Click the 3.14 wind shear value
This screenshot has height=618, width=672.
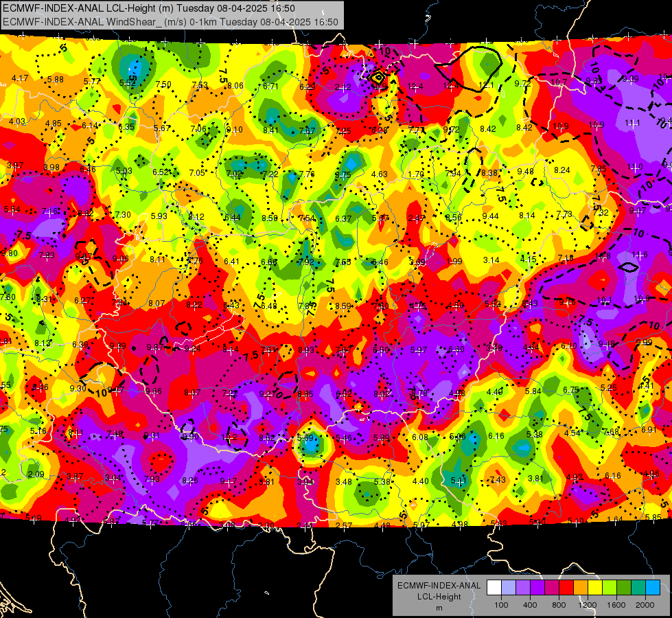[x=491, y=260]
